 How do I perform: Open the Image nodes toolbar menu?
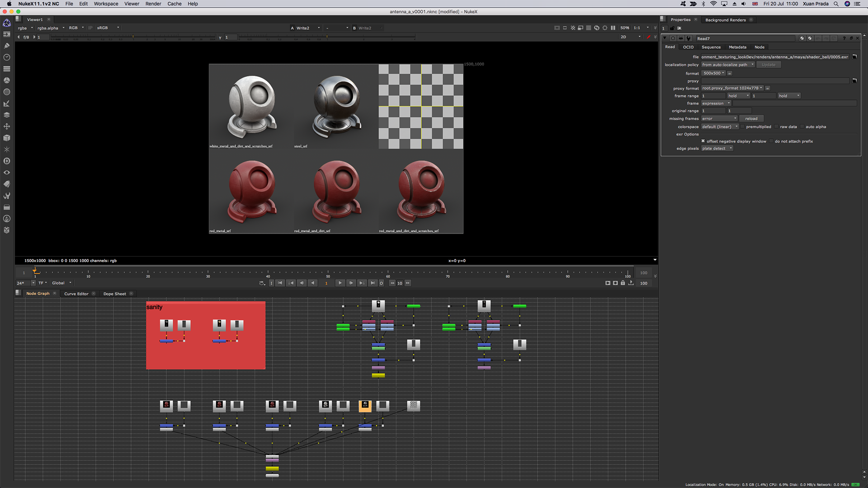7,34
